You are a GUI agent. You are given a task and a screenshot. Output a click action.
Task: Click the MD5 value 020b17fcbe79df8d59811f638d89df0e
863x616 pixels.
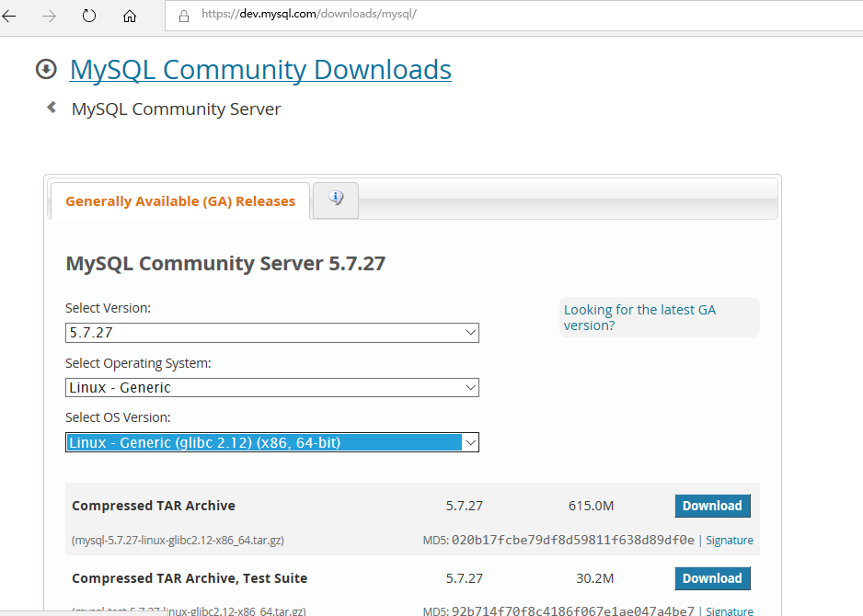point(573,540)
